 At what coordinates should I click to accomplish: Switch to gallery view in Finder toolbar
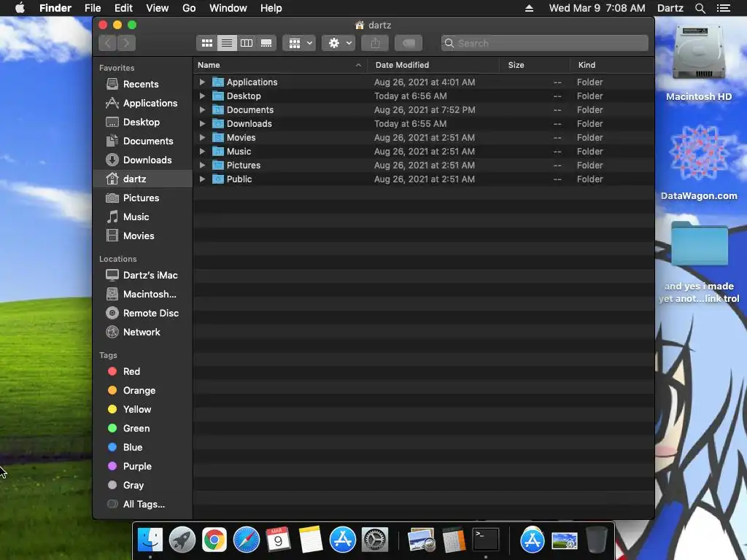pyautogui.click(x=266, y=43)
